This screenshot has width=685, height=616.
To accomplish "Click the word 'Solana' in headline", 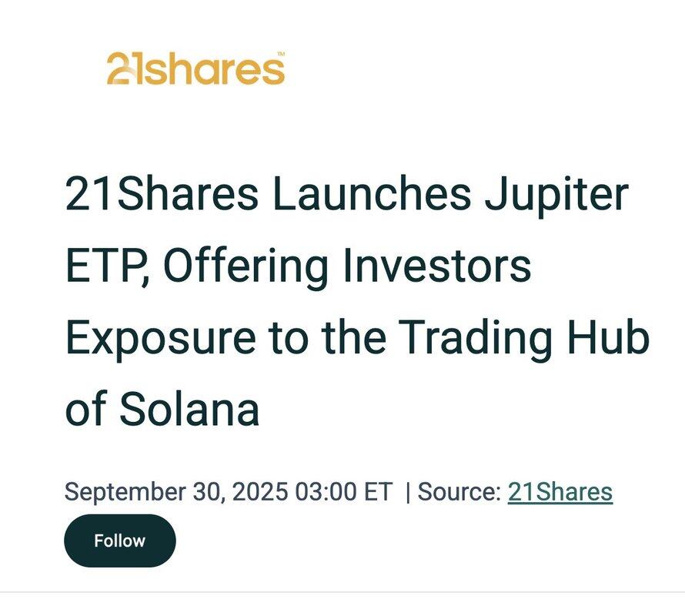I will click(x=189, y=410).
